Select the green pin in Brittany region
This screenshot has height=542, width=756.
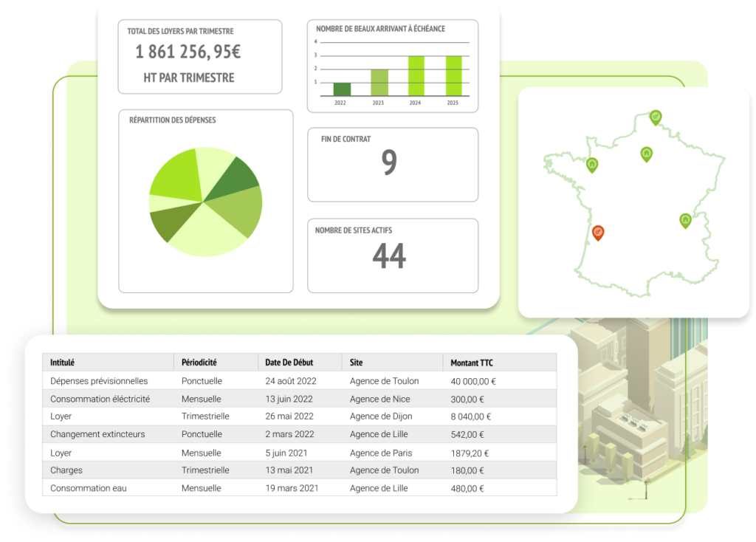(591, 165)
